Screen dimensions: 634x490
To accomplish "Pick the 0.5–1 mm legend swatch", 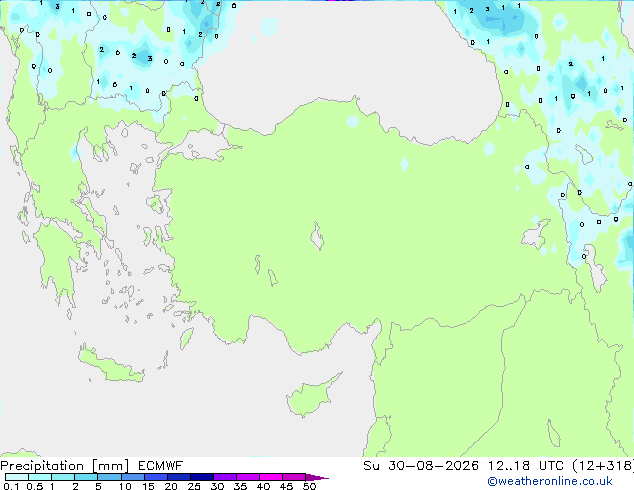I will (x=40, y=477).
